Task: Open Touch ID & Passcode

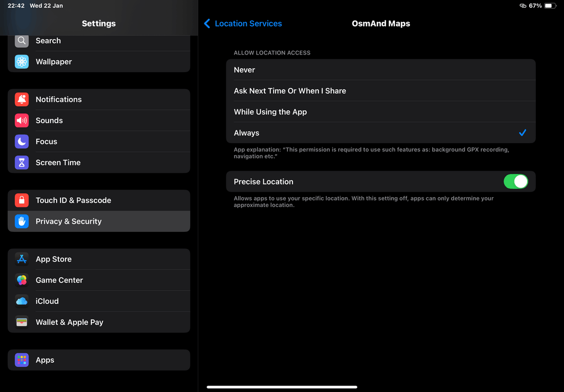Action: point(99,200)
